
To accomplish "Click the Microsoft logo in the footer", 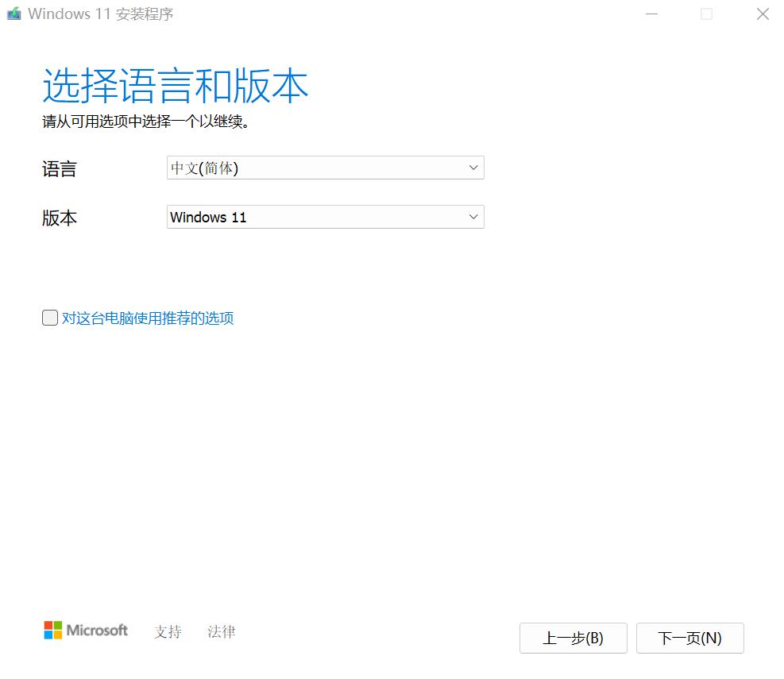I will 85,630.
